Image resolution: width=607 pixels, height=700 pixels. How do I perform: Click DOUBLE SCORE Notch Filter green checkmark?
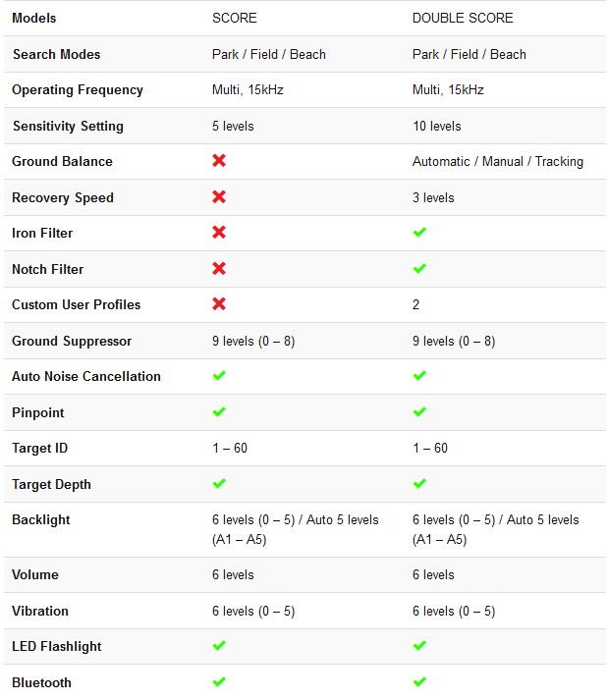419,269
